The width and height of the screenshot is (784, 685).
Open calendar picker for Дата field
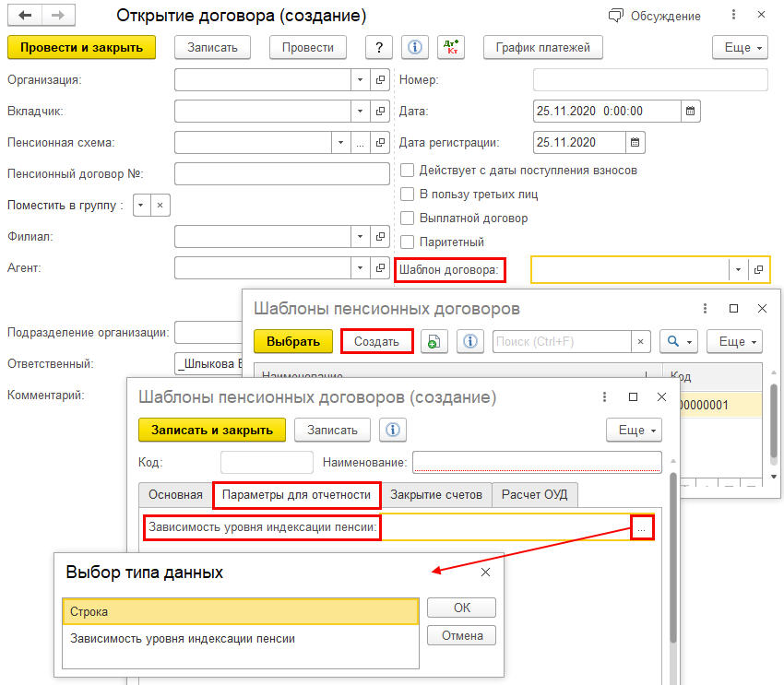pos(690,111)
